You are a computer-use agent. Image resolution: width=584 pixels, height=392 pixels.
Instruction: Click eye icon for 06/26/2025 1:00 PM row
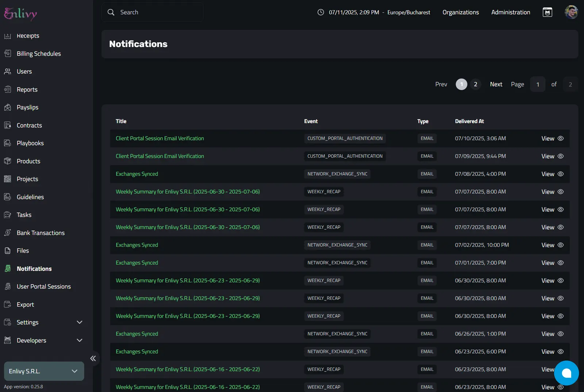click(561, 334)
